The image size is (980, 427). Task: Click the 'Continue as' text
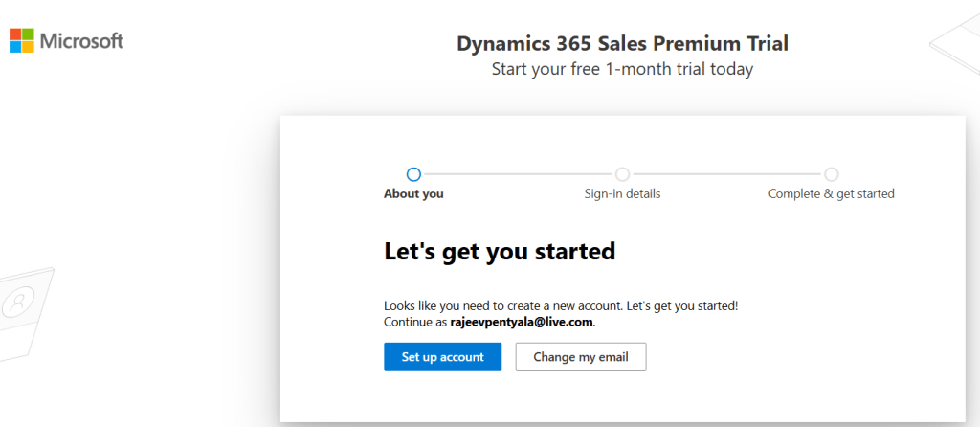tap(415, 323)
